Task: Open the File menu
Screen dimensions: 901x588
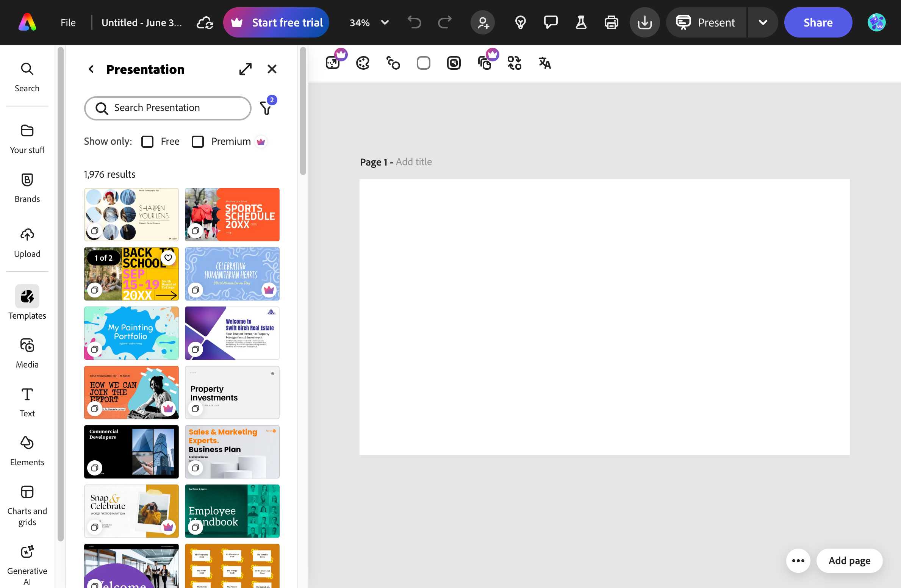Action: [68, 23]
